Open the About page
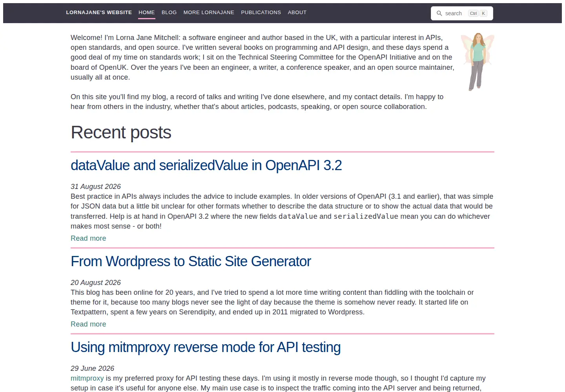 pyautogui.click(x=297, y=13)
